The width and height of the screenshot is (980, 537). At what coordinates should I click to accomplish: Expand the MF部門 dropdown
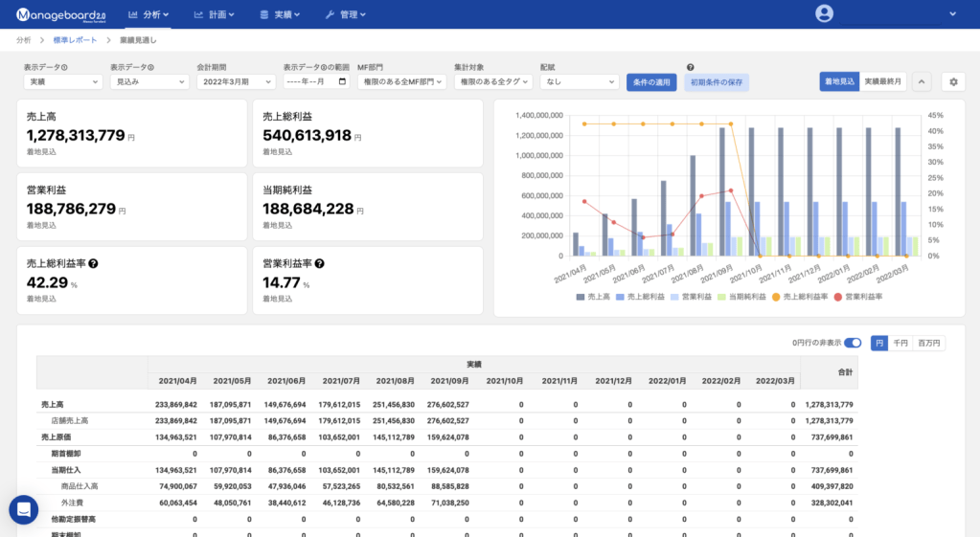click(401, 82)
